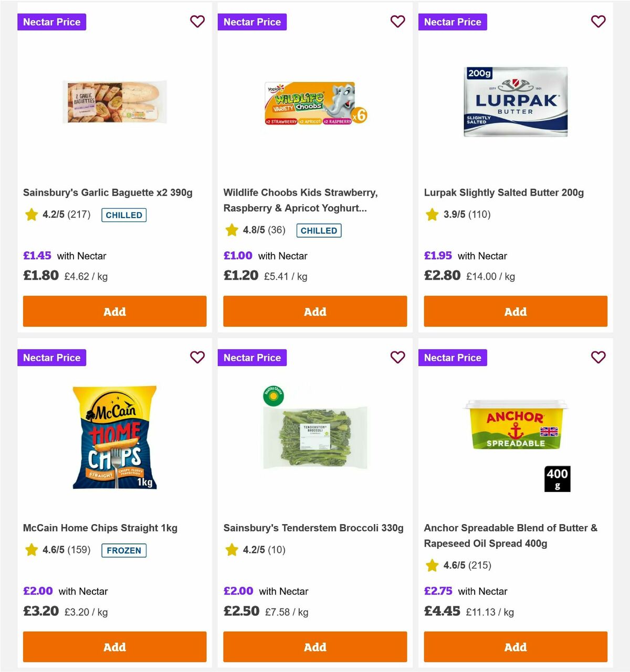Image resolution: width=630 pixels, height=672 pixels.
Task: Open the CHILLED category tag on the garlic baguette
Action: coord(124,215)
